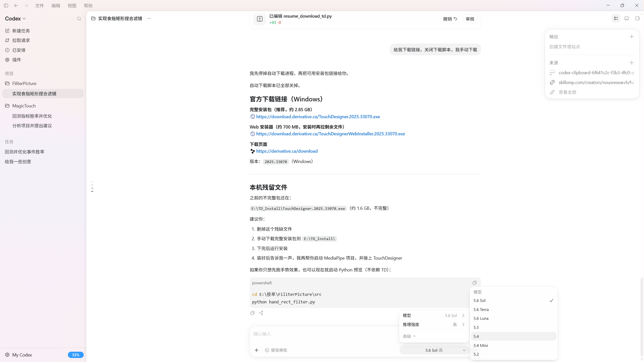Click the share icon below the reply
The image size is (644, 362).
pos(261,313)
